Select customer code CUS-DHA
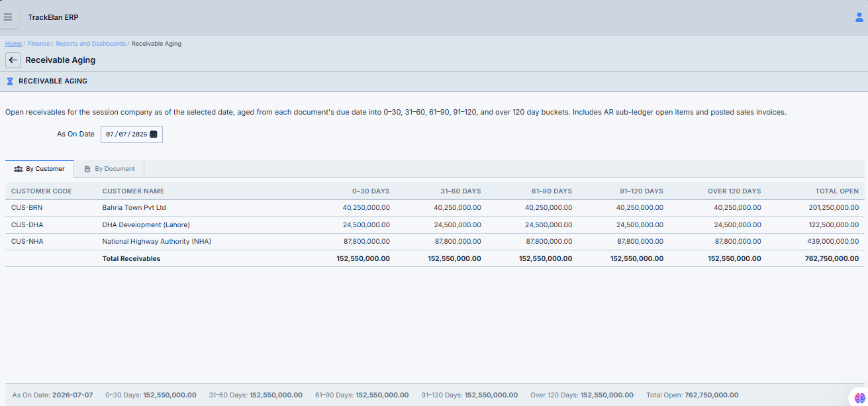This screenshot has width=868, height=406. (x=27, y=225)
